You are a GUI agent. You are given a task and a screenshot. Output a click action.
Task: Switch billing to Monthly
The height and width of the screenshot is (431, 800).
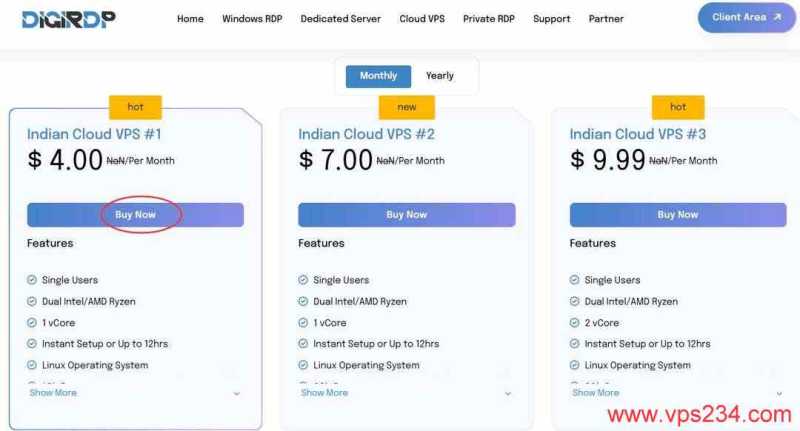[x=378, y=76]
